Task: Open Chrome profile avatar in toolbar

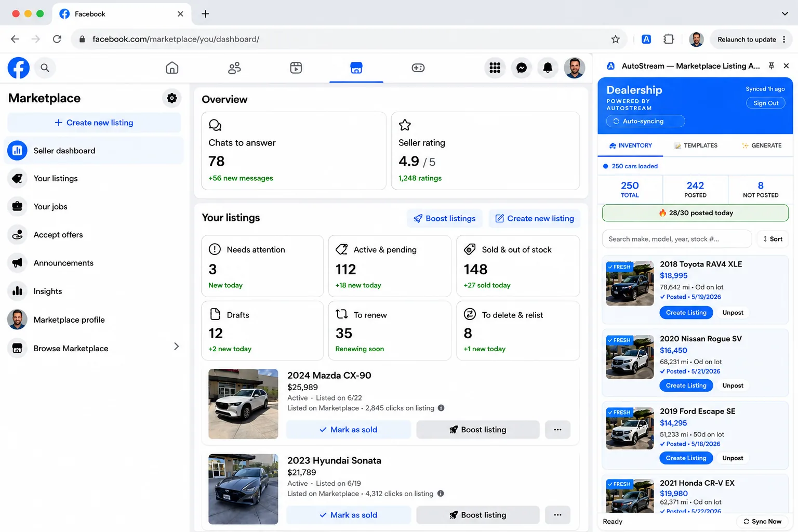Action: pyautogui.click(x=696, y=39)
